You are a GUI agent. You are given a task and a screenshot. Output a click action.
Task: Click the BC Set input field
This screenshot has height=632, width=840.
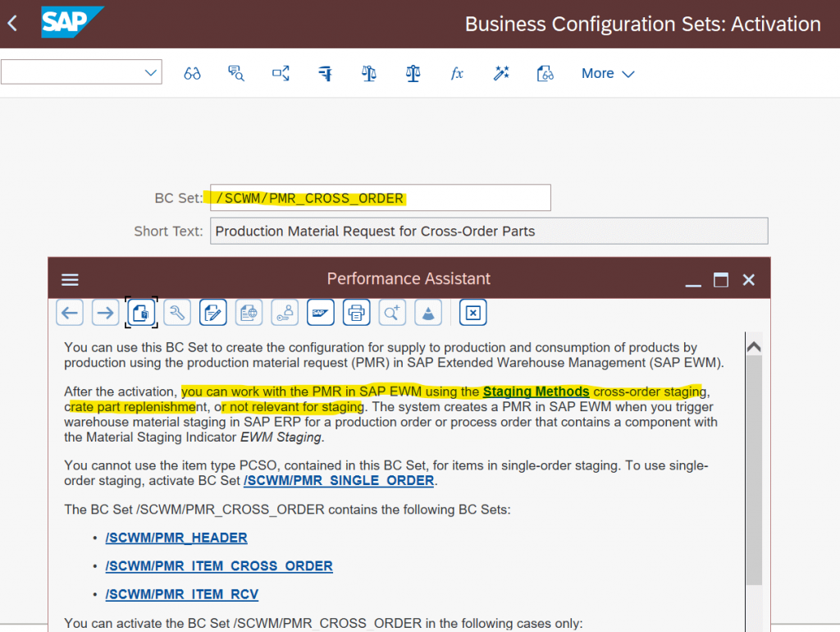click(381, 198)
